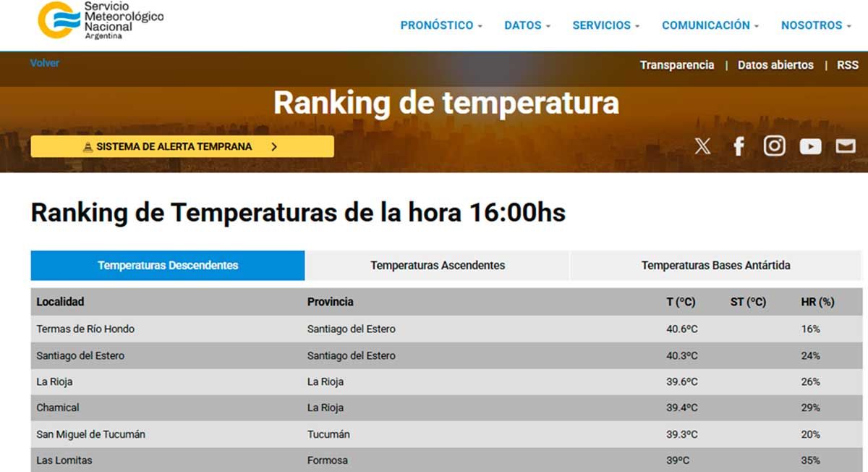Open the X (Twitter) social icon
868x472 pixels.
702,146
